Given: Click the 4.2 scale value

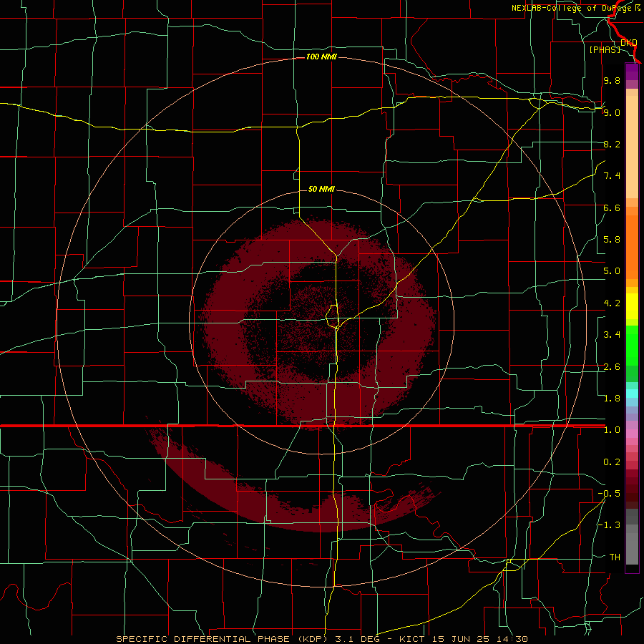Looking at the screenshot, I should [612, 303].
